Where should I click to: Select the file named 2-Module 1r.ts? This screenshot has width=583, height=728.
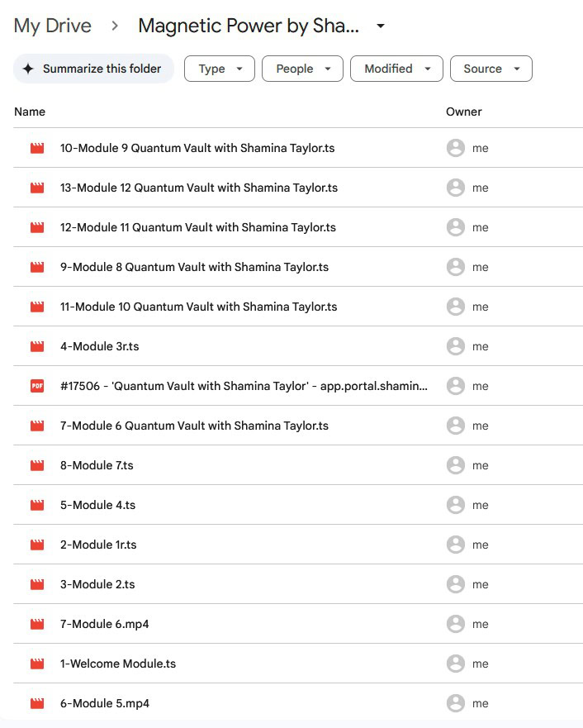pos(98,545)
